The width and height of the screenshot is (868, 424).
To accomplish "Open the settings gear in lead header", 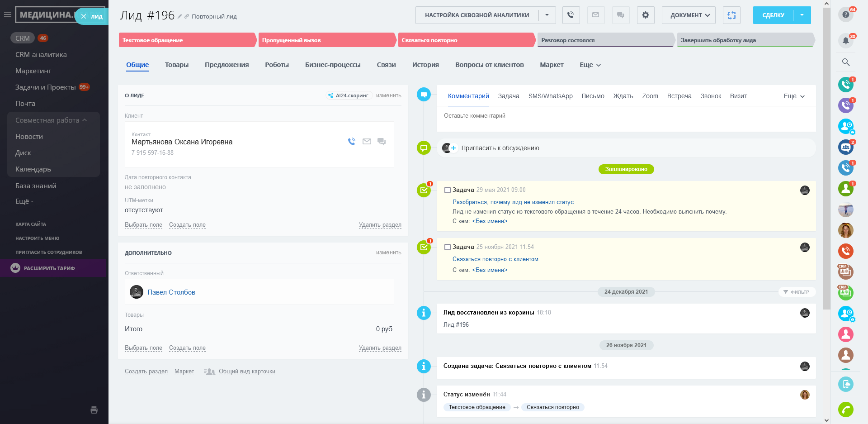I will click(645, 15).
